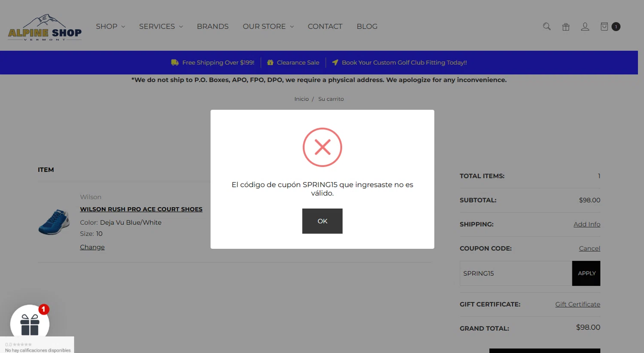Open the shopping cart icon
The width and height of the screenshot is (644, 353).
(604, 27)
